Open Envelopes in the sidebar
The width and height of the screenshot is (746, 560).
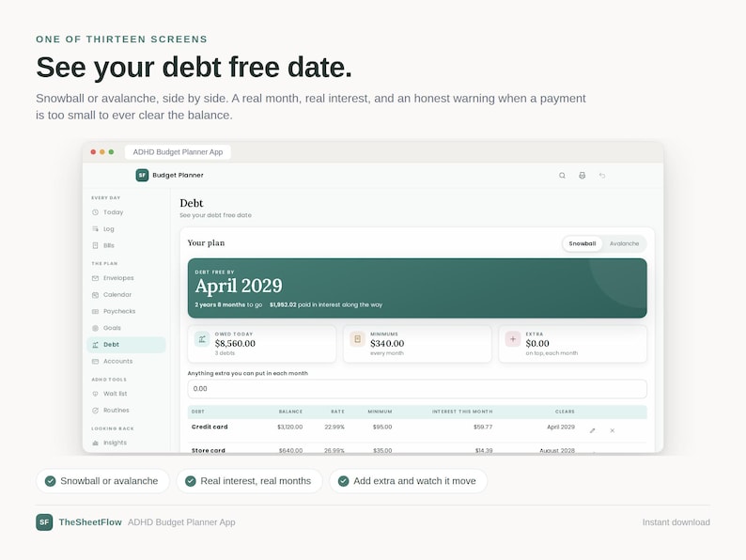coord(126,278)
